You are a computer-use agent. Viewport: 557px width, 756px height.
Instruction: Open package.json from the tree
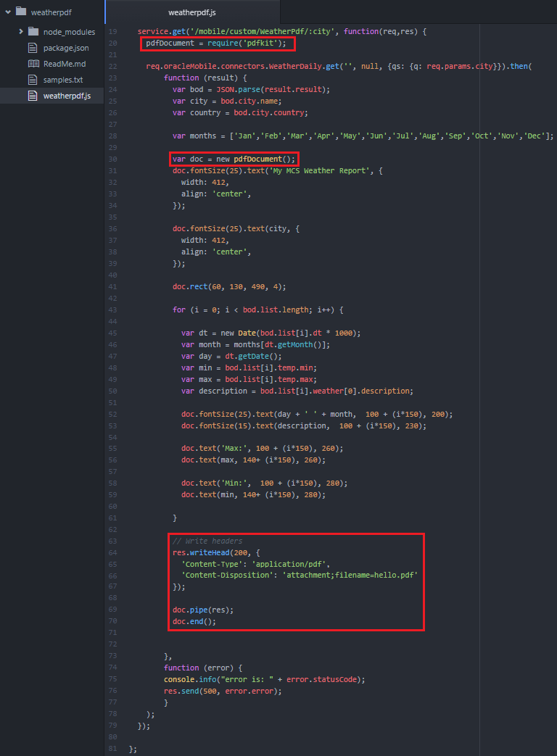(66, 49)
